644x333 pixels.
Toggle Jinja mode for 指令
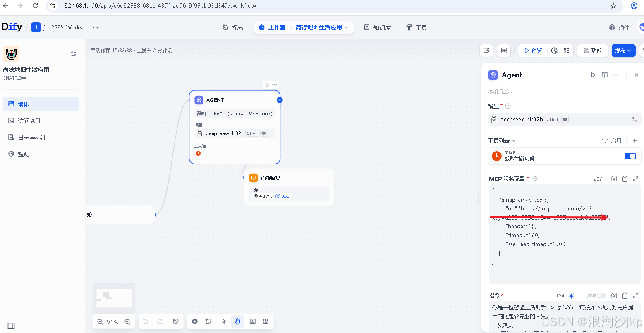click(601, 296)
